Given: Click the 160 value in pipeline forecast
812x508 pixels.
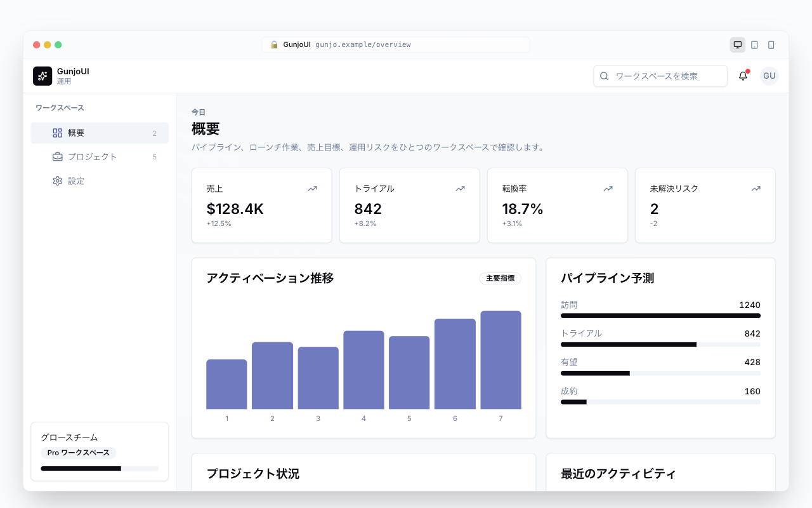Looking at the screenshot, I should 752,391.
